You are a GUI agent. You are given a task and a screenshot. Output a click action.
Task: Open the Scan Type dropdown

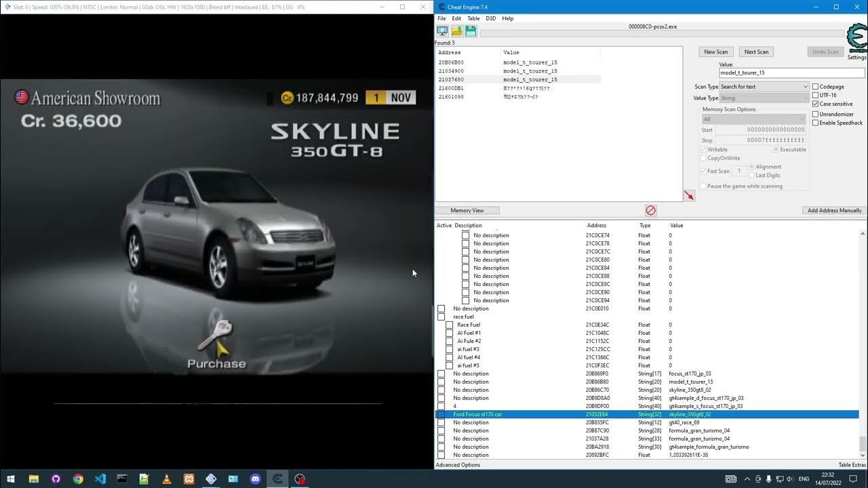tap(764, 87)
